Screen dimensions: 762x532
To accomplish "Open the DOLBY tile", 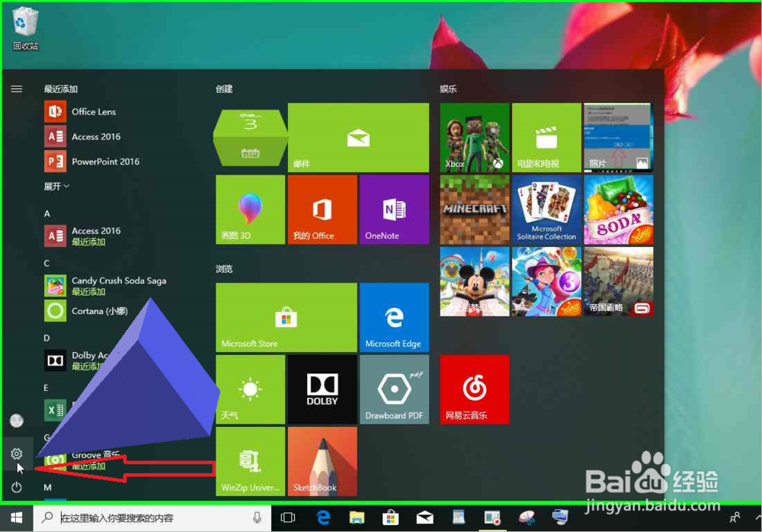I will [x=322, y=389].
